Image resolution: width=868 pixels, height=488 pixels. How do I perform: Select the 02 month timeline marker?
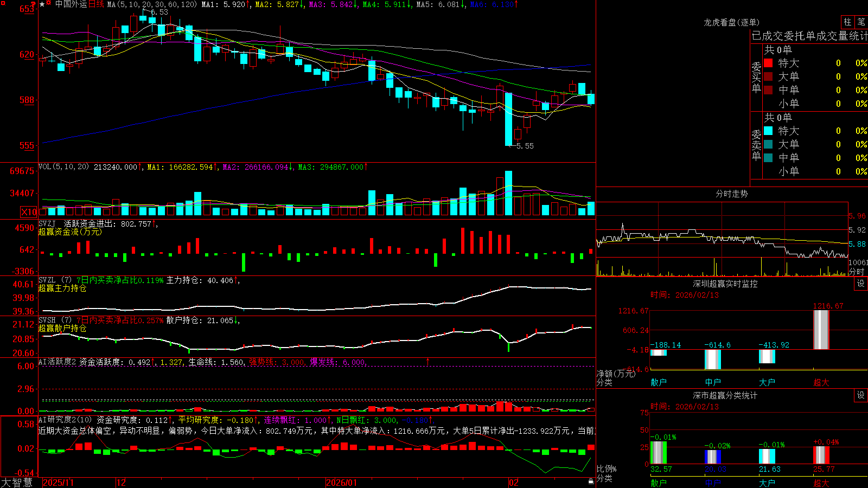514,483
